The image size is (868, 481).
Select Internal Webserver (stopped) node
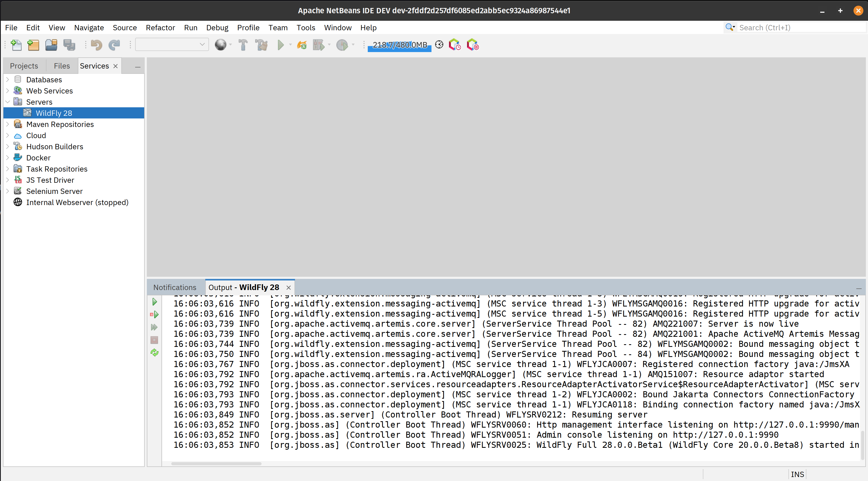point(77,202)
